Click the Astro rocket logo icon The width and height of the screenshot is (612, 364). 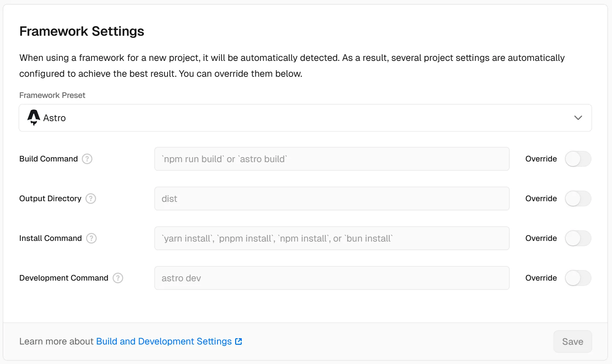pos(33,118)
